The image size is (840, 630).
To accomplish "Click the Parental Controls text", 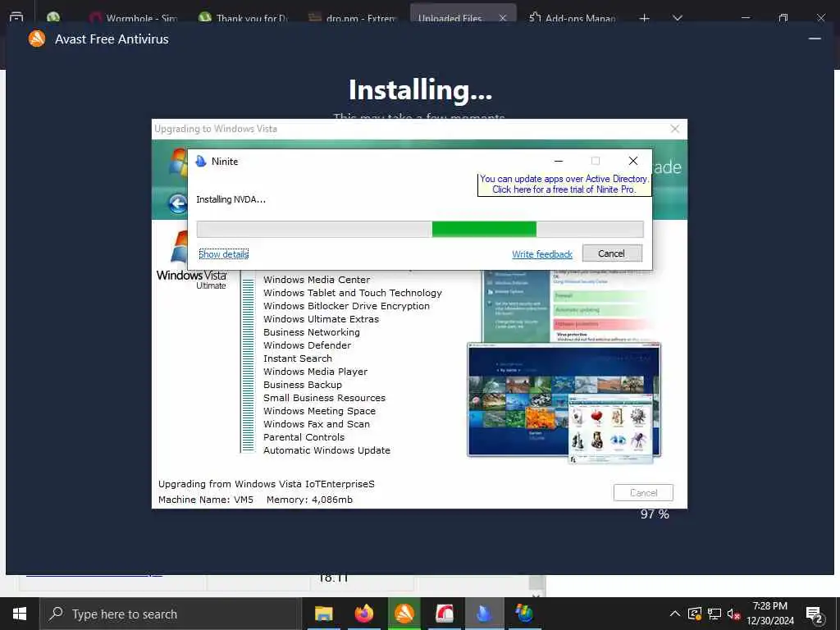I will tap(304, 437).
